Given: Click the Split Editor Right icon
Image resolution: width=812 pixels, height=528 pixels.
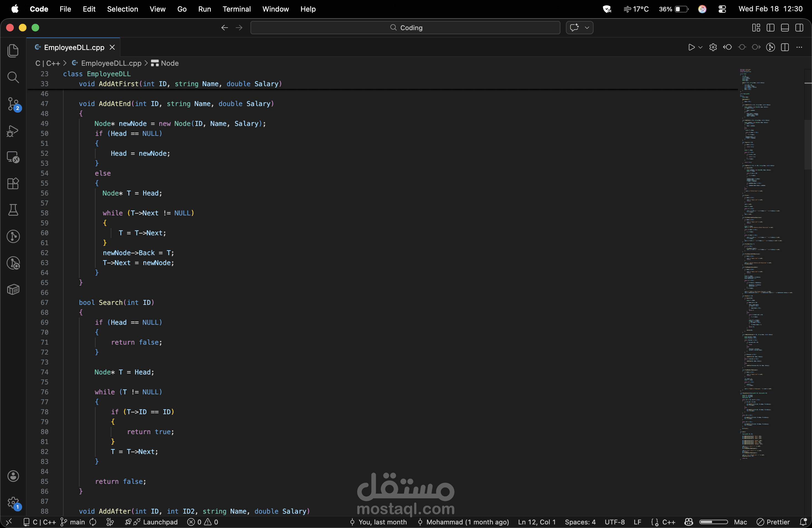Looking at the screenshot, I should (x=785, y=47).
